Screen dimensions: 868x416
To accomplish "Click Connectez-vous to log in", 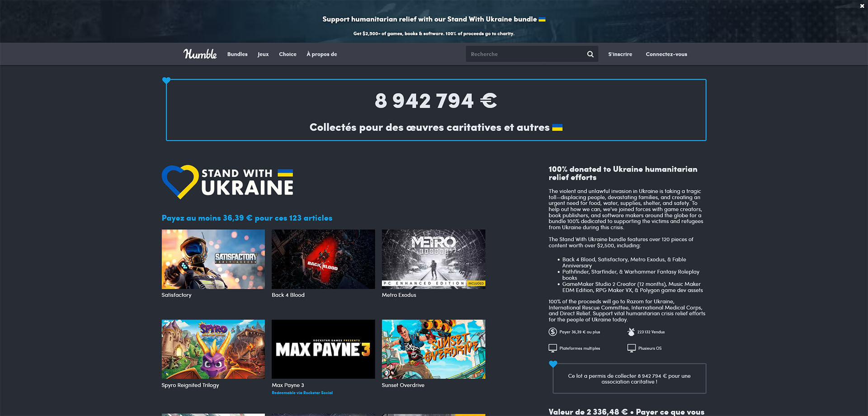I will [x=666, y=54].
